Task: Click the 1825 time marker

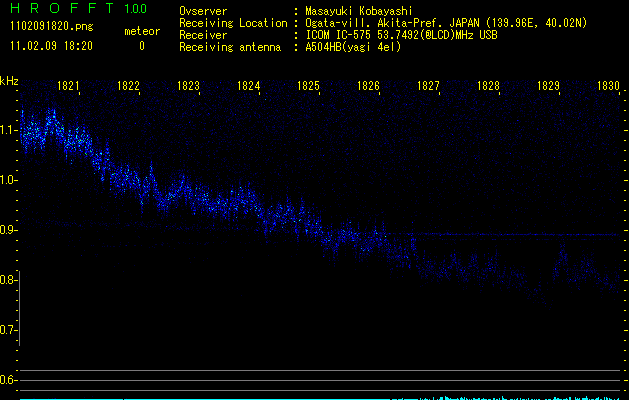Action: pos(309,87)
